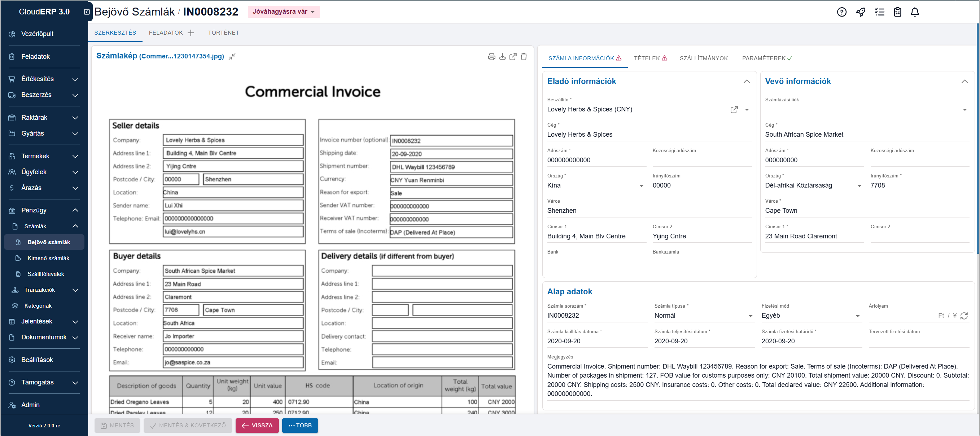Screen dimensions: 980x436
Task: Delete the invoice image
Action: 524,57
